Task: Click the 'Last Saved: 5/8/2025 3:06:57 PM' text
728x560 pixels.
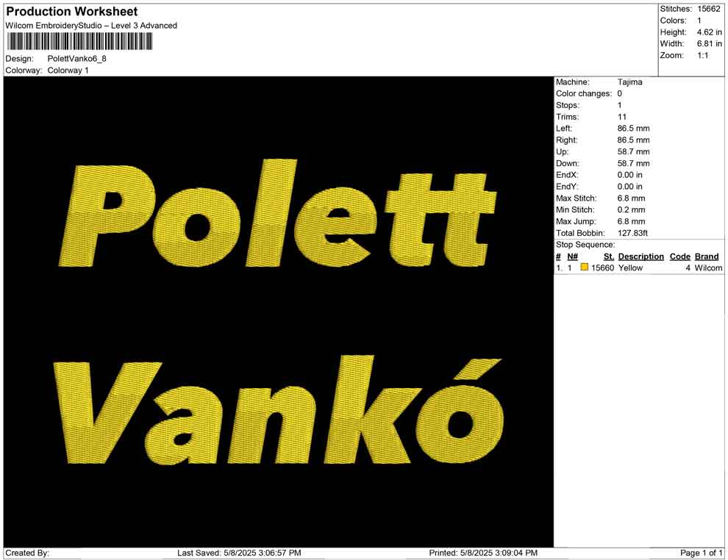Action: coord(239,553)
